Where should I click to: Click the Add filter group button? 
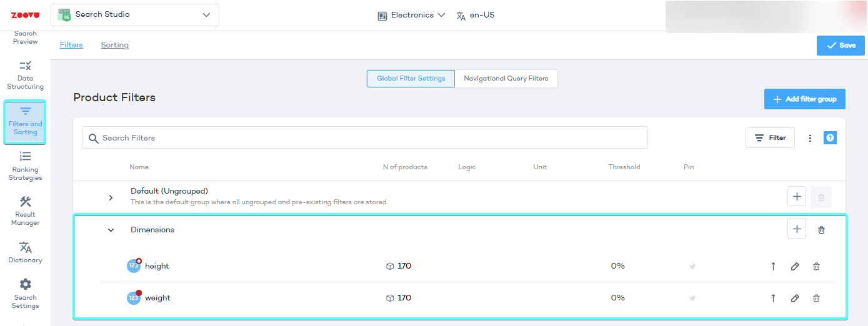click(804, 99)
